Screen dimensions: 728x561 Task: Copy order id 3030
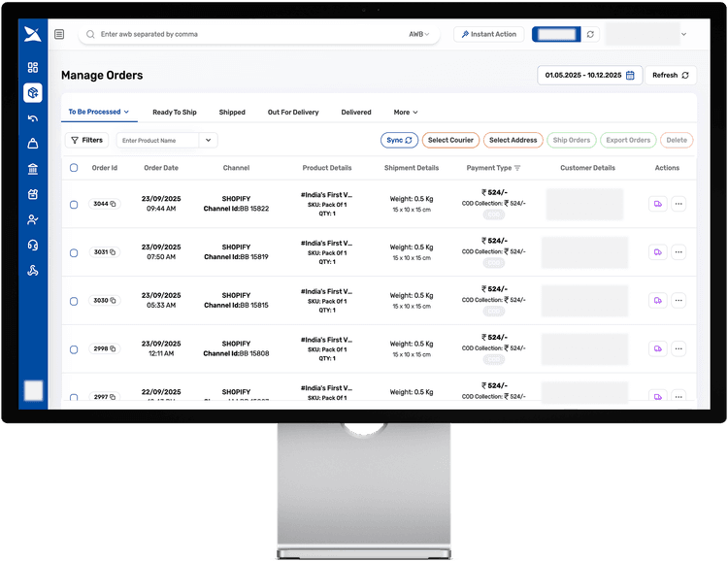point(113,301)
